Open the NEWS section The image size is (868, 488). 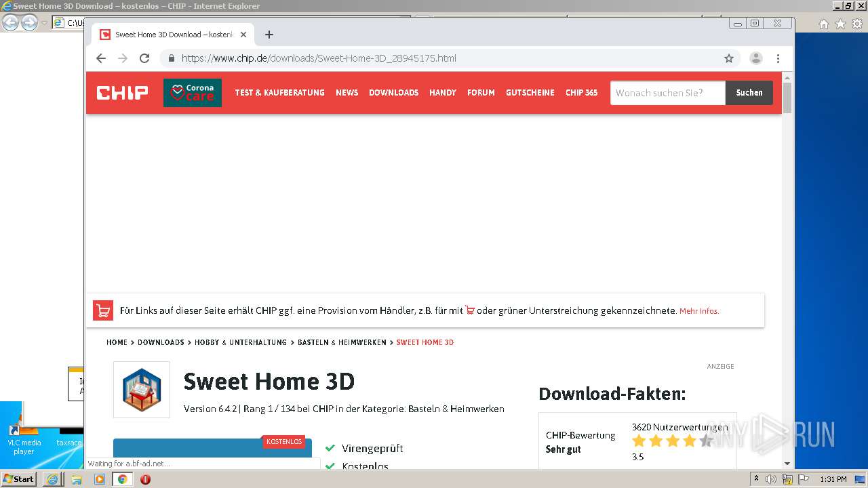[347, 93]
